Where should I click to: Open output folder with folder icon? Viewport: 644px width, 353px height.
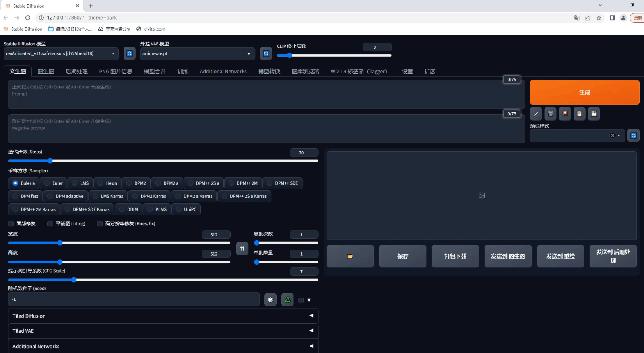click(350, 256)
